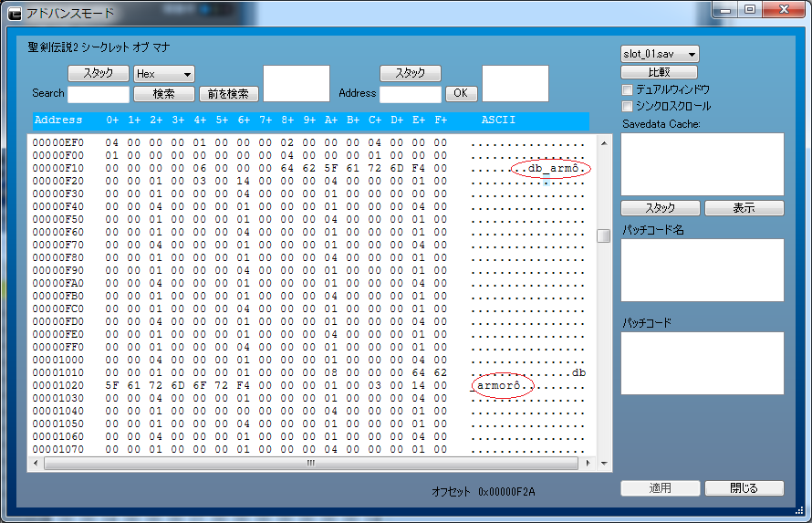Click the app icon in the title bar
The height and width of the screenshot is (523, 812).
[15, 13]
